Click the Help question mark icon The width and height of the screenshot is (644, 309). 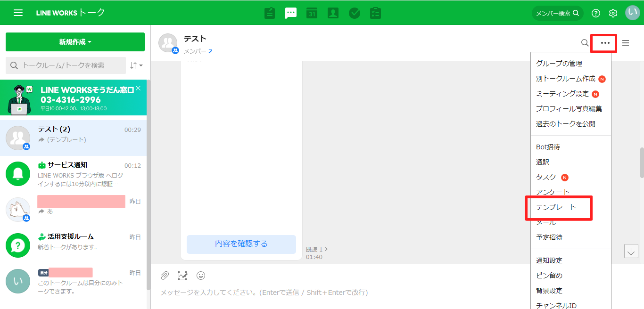pos(596,13)
